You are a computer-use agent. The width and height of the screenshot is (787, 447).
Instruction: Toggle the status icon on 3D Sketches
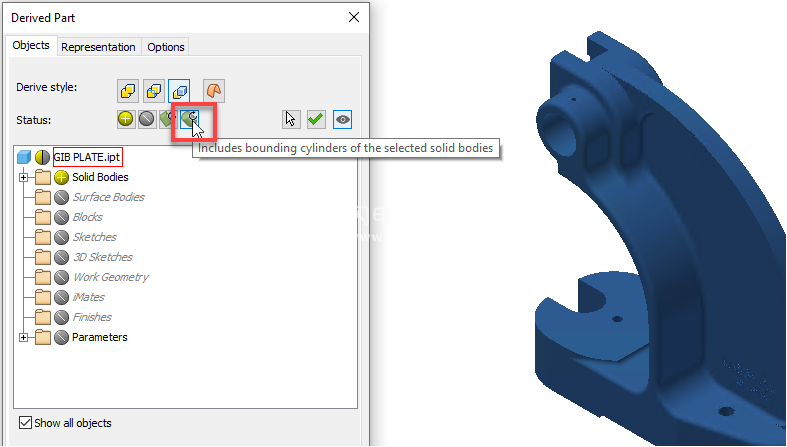pos(61,257)
